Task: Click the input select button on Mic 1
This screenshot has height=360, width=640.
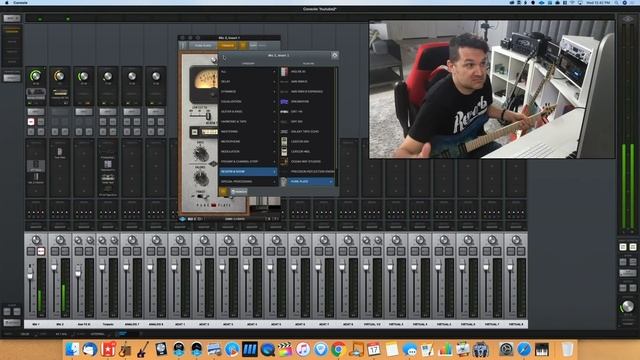Action: (36, 111)
